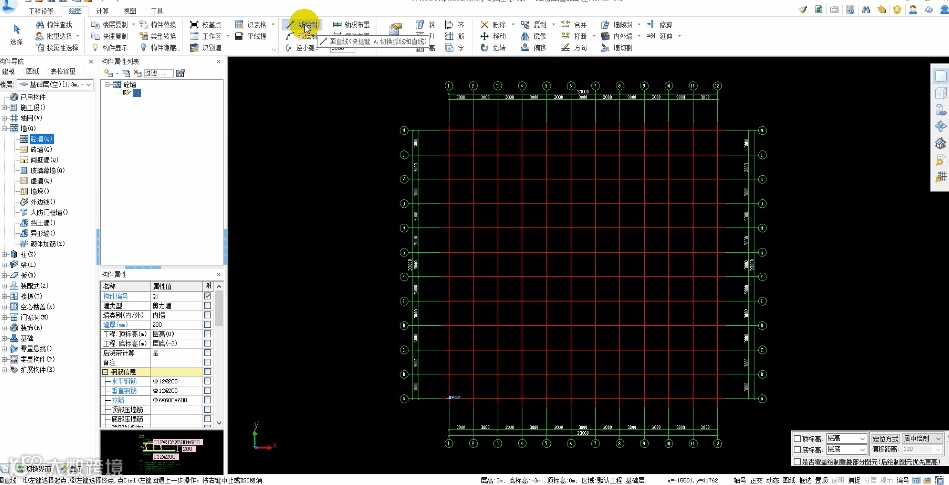Activate the highlighted line-draw tool
949x485 pixels.
click(x=302, y=24)
